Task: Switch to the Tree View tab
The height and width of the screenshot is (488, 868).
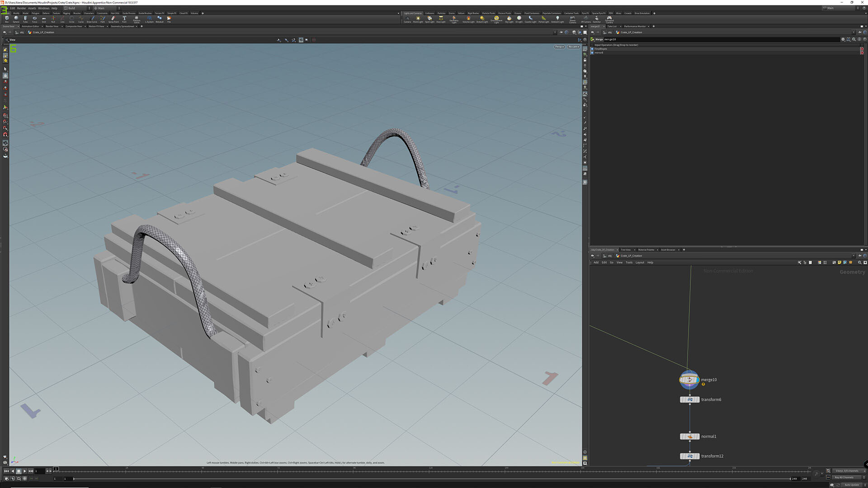Action: coord(626,249)
